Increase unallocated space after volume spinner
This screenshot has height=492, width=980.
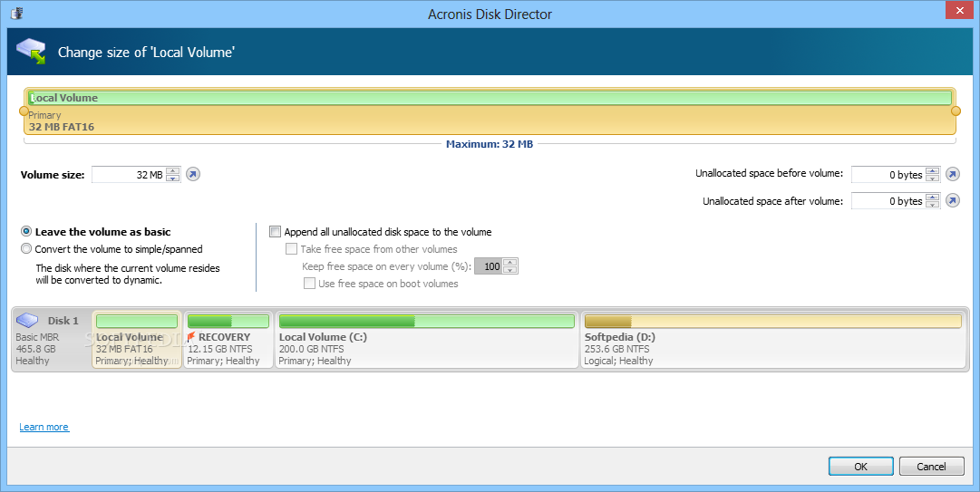[x=933, y=198]
